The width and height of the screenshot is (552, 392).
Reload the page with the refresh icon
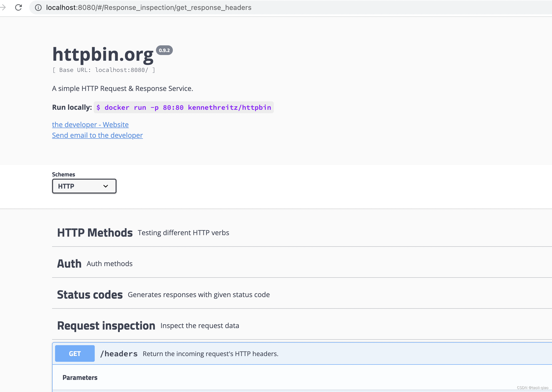(x=19, y=7)
